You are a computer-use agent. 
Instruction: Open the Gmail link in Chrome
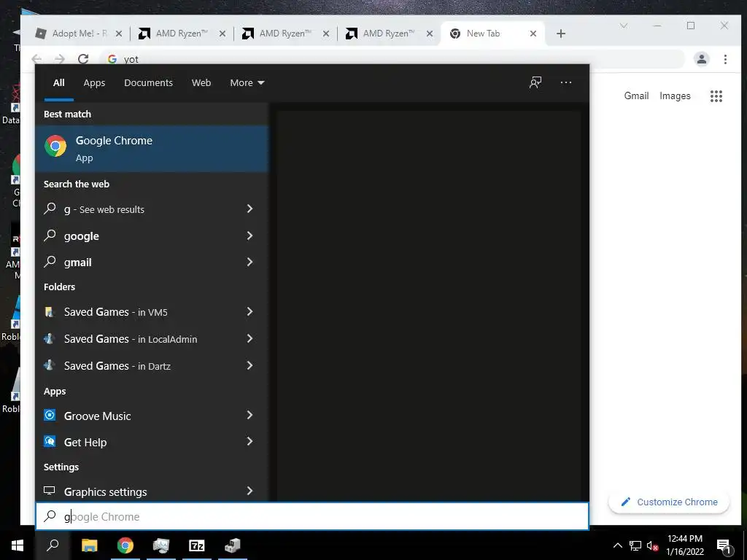(636, 96)
